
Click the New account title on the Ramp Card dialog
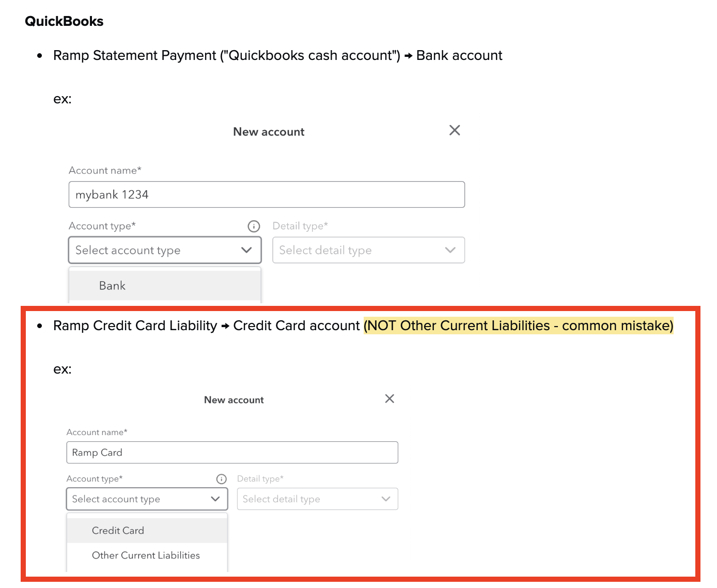point(233,399)
